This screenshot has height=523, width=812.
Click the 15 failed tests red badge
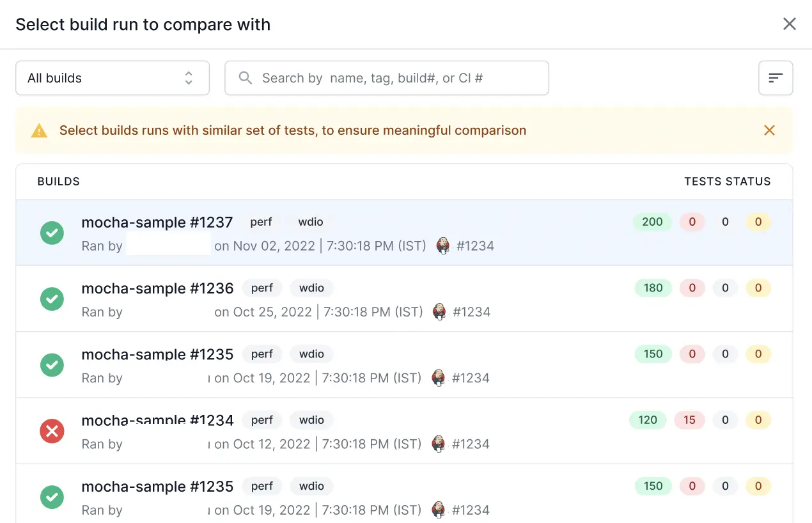[689, 420]
